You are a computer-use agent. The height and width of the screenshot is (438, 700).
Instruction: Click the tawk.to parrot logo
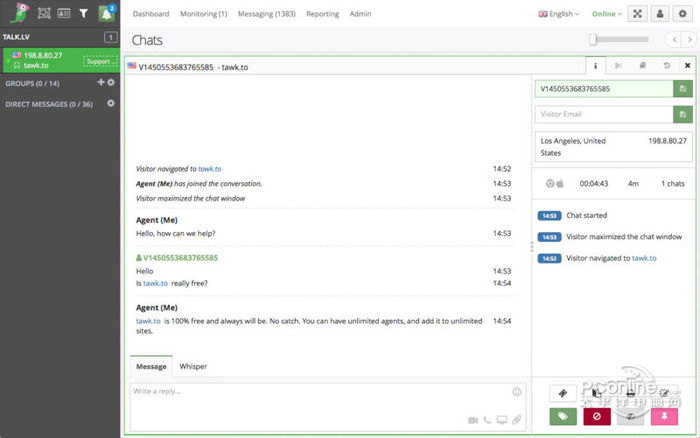(x=20, y=13)
